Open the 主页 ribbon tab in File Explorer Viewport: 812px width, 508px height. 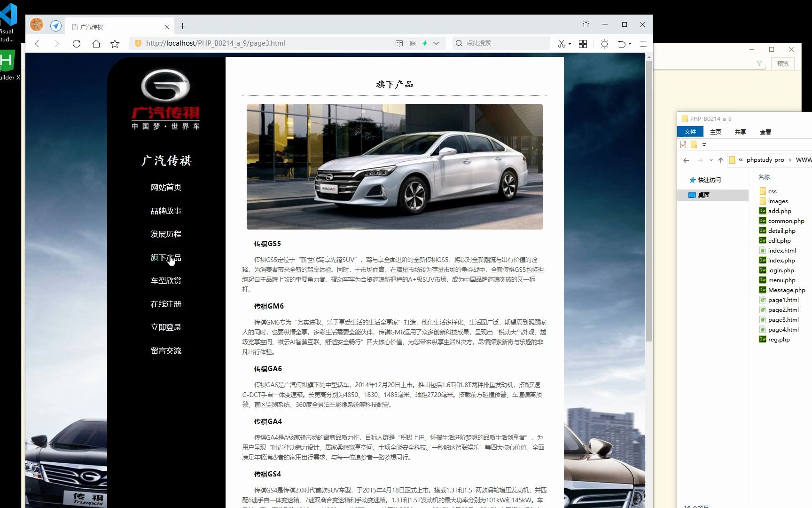click(716, 132)
